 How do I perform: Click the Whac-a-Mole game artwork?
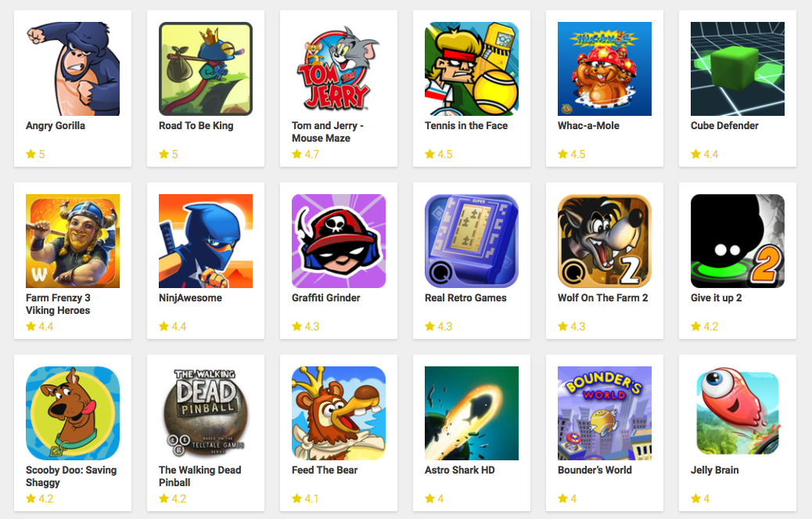pyautogui.click(x=605, y=68)
